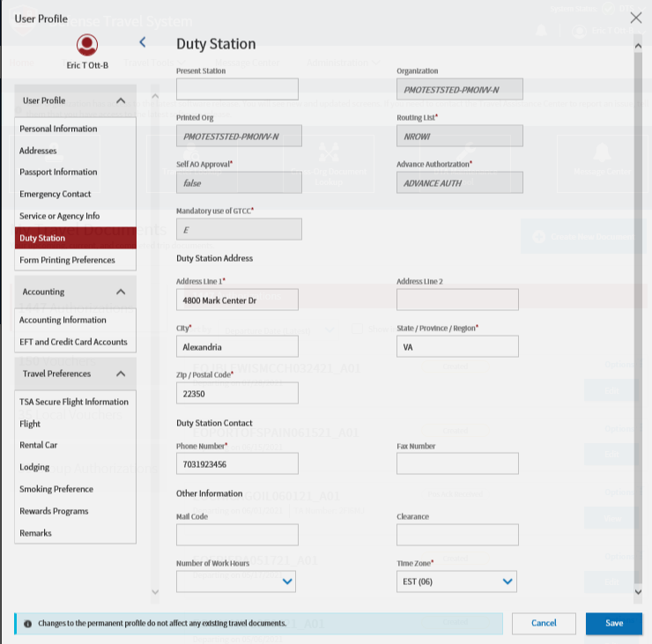Viewport: 652px width, 644px height.
Task: Click the back arrow beside Duty Station heading
Action: 143,42
